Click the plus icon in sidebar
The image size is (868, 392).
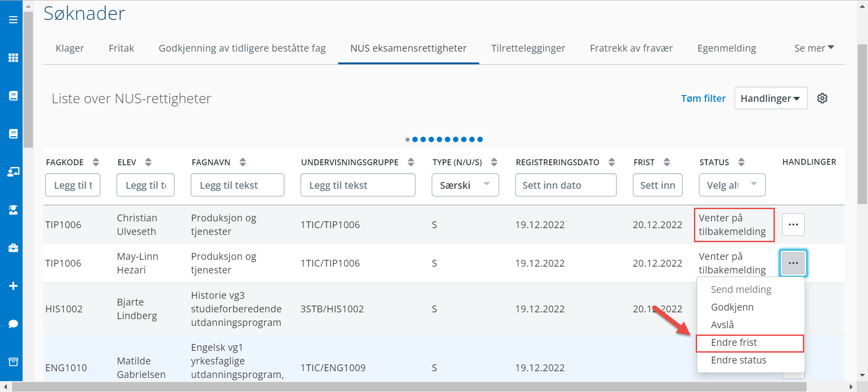[x=13, y=286]
